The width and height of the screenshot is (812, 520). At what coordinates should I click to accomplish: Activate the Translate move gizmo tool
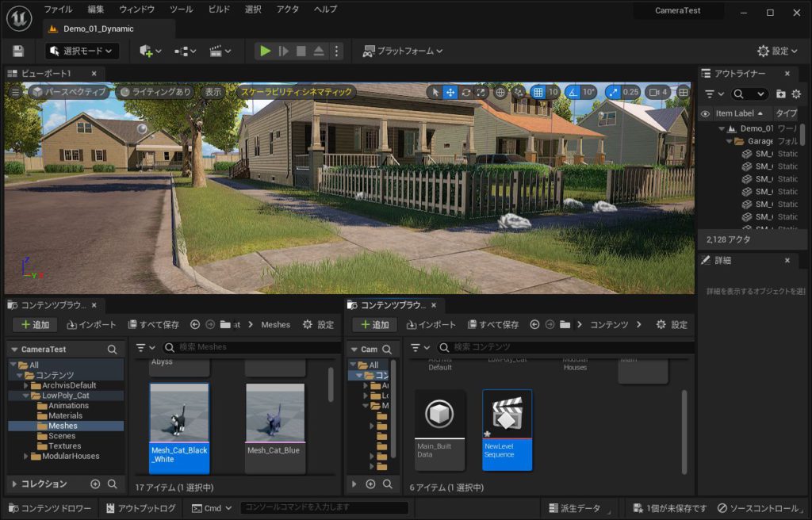450,92
